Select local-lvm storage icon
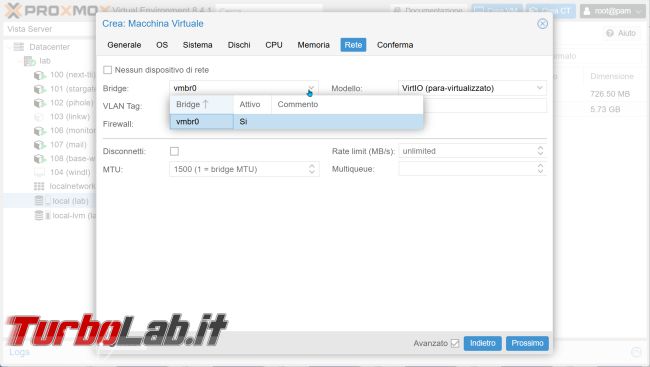 point(42,215)
